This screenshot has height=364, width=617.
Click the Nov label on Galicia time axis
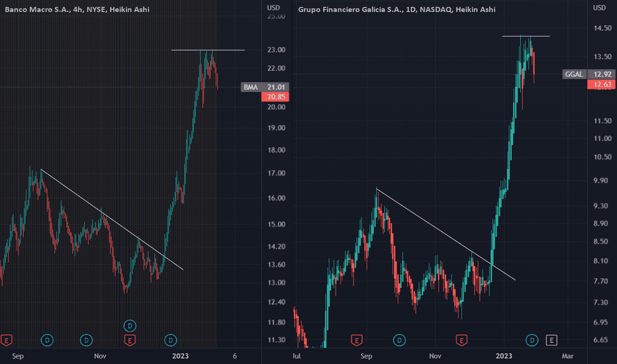(x=435, y=356)
